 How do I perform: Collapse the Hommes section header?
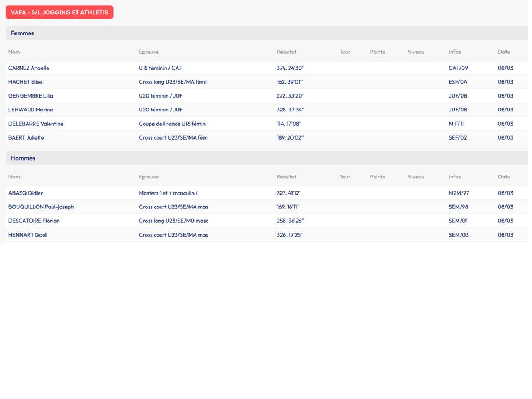pos(23,158)
